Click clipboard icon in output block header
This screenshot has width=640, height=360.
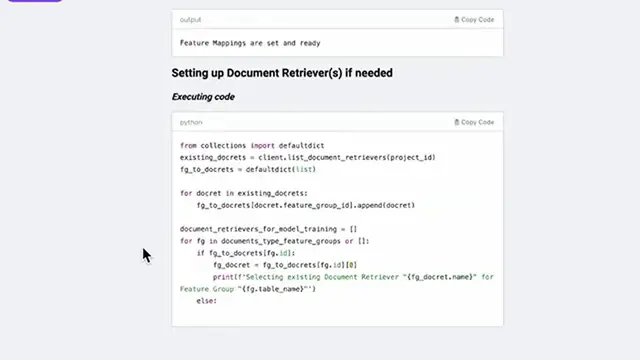coord(457,20)
